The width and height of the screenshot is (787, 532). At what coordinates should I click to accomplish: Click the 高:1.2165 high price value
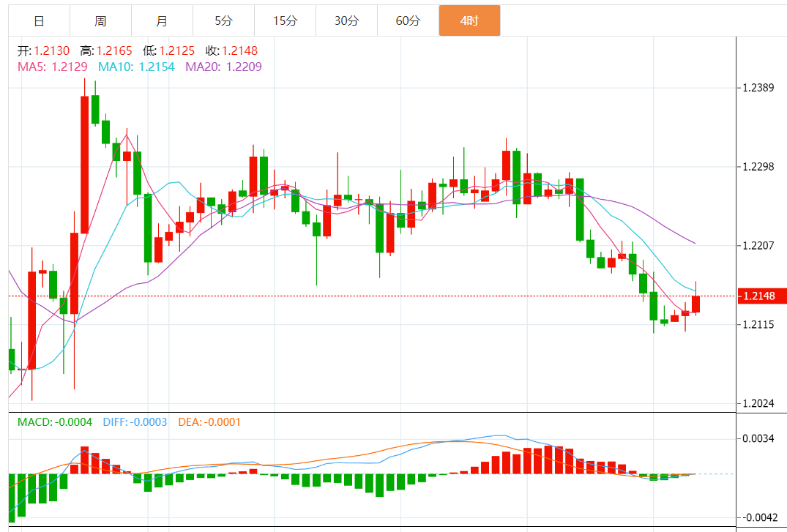(x=106, y=50)
